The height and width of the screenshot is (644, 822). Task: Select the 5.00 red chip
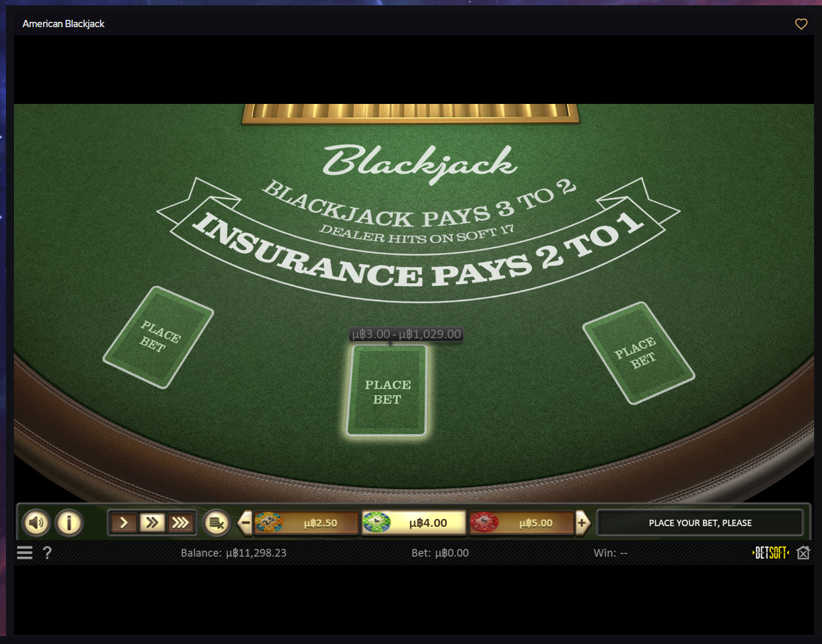[x=521, y=523]
